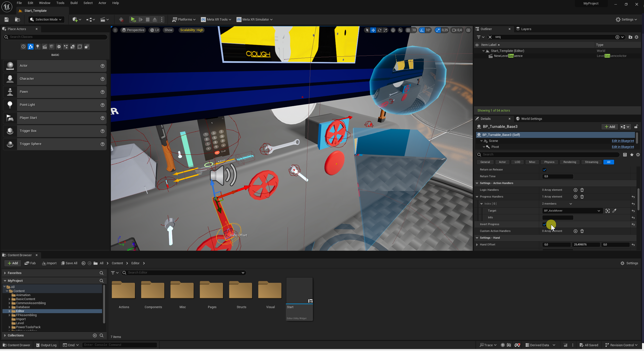The image size is (644, 351).
Task: Select the scale transform tool in viewport
Action: click(x=385, y=30)
